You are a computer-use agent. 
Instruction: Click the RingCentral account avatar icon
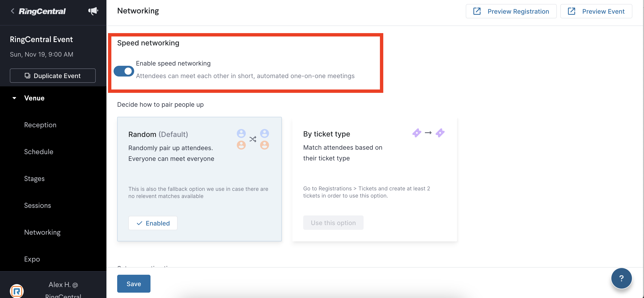(17, 291)
